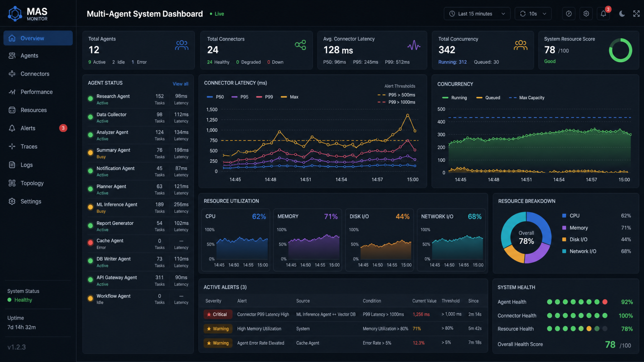
Task: Open the settings gear in header
Action: click(x=586, y=14)
